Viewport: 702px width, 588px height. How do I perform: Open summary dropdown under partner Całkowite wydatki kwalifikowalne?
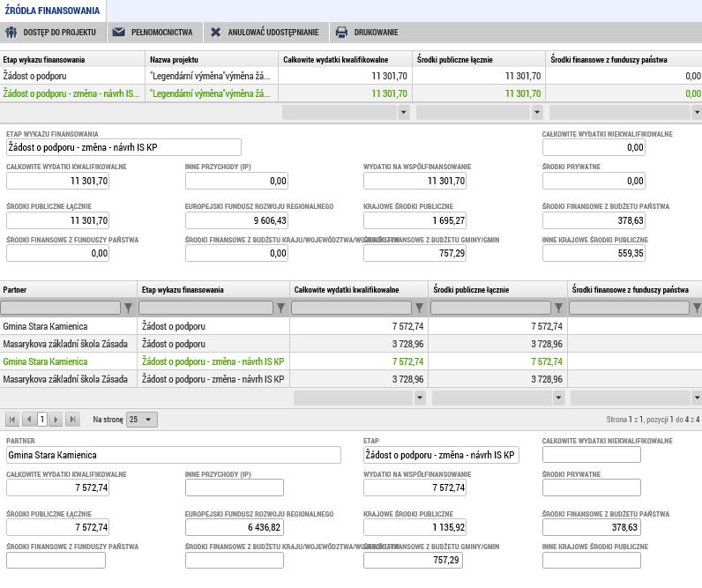(x=420, y=398)
